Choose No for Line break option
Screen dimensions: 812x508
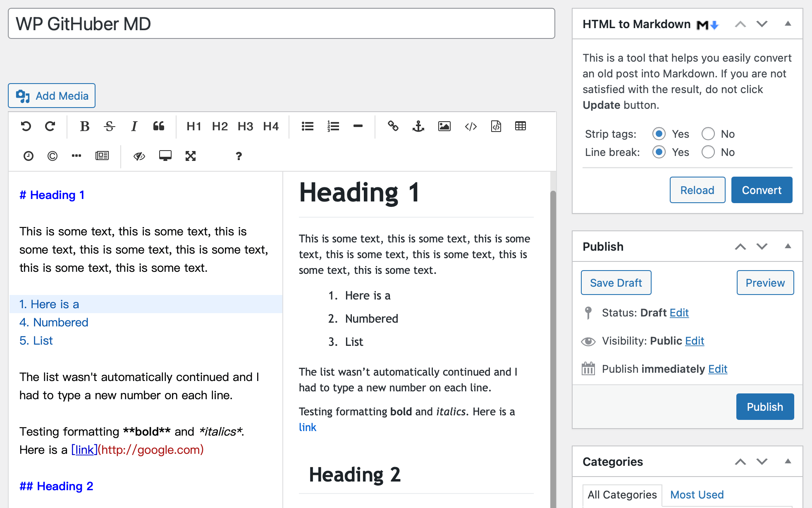(x=708, y=152)
